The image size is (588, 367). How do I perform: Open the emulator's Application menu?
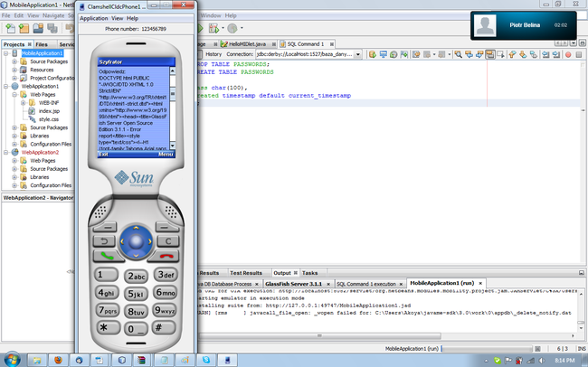pyautogui.click(x=93, y=17)
